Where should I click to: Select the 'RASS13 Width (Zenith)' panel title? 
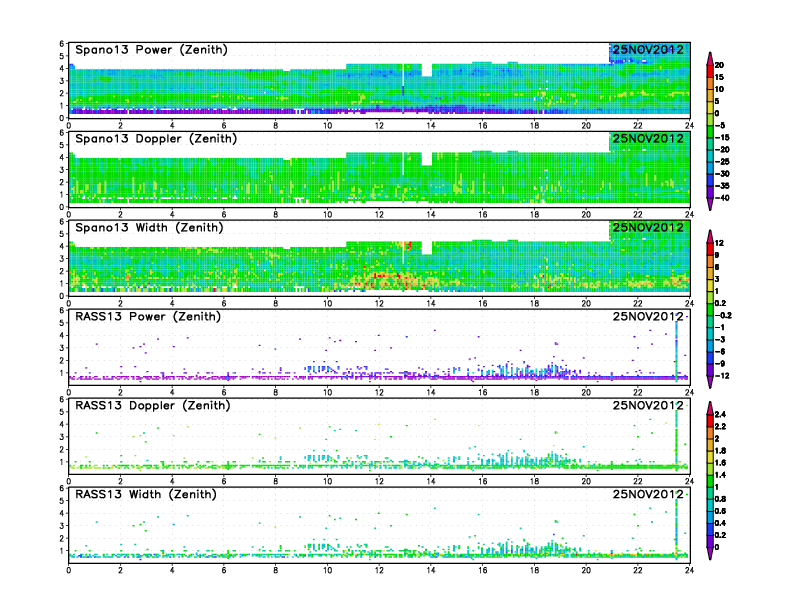pos(146,494)
